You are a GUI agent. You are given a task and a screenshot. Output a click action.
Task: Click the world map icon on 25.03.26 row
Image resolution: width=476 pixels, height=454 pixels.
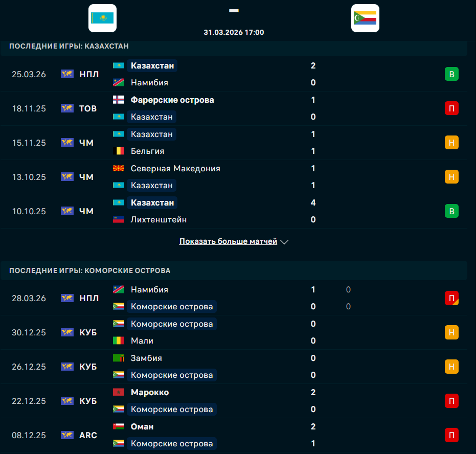tap(67, 74)
